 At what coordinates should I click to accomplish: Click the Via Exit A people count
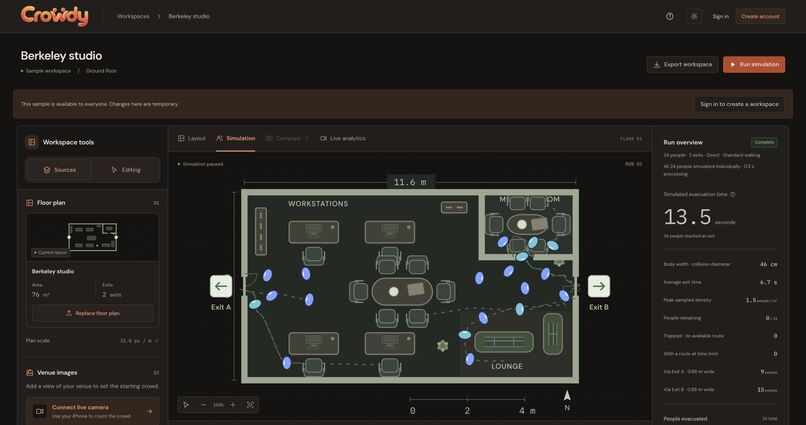coord(769,372)
